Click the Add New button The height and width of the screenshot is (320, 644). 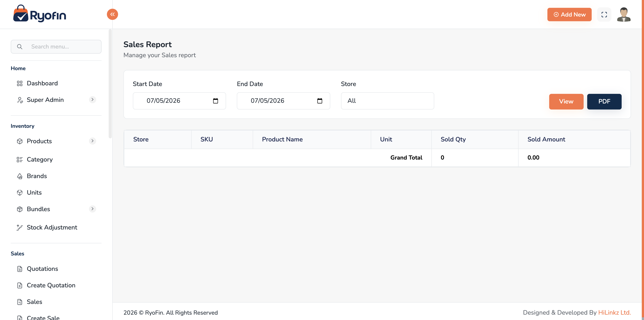569,15
